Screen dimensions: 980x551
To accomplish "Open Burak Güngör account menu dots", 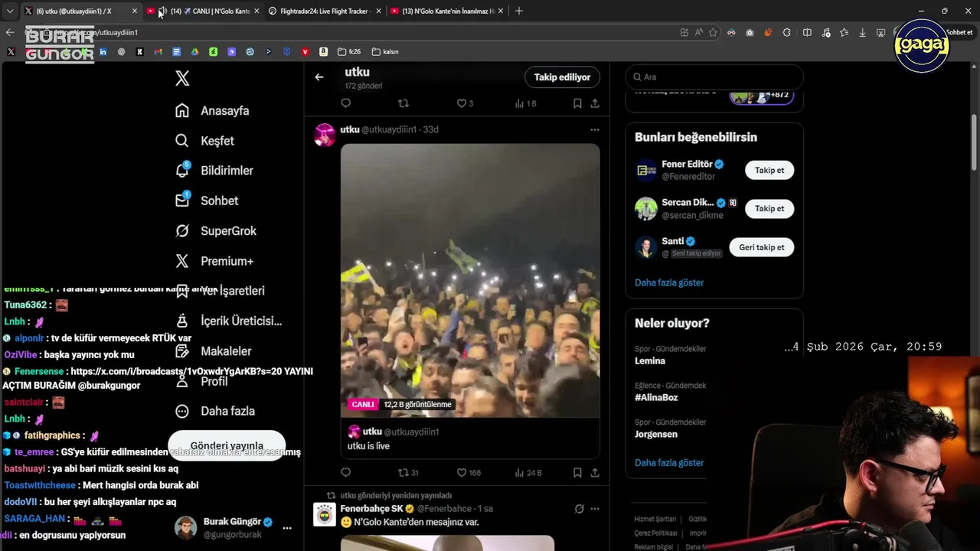I will pyautogui.click(x=287, y=528).
